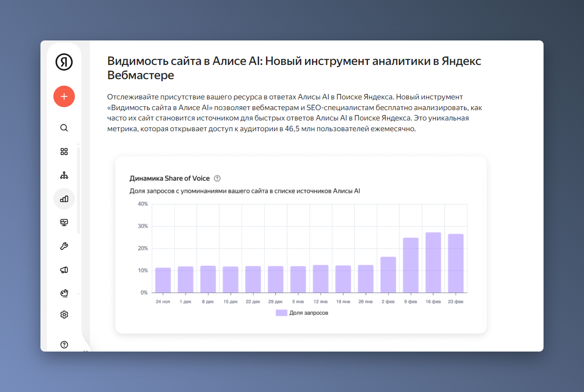Click the 30% y-axis label
Image resolution: width=584 pixels, height=392 pixels.
click(x=143, y=226)
